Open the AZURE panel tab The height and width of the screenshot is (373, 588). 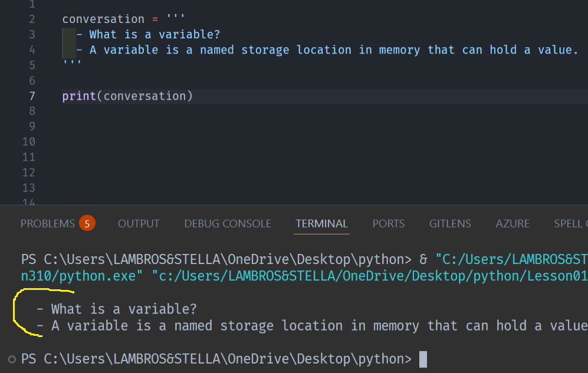tap(513, 223)
